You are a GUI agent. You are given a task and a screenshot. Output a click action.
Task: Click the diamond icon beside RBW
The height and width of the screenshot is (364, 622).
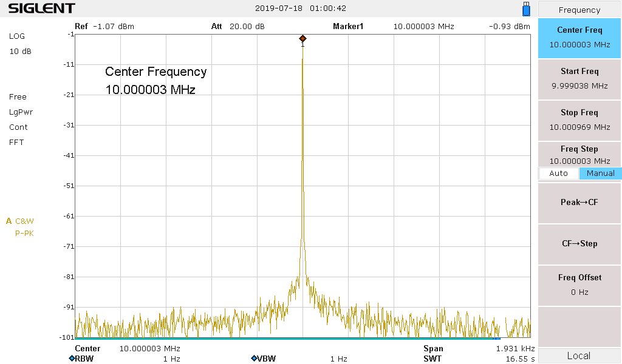[x=72, y=359]
